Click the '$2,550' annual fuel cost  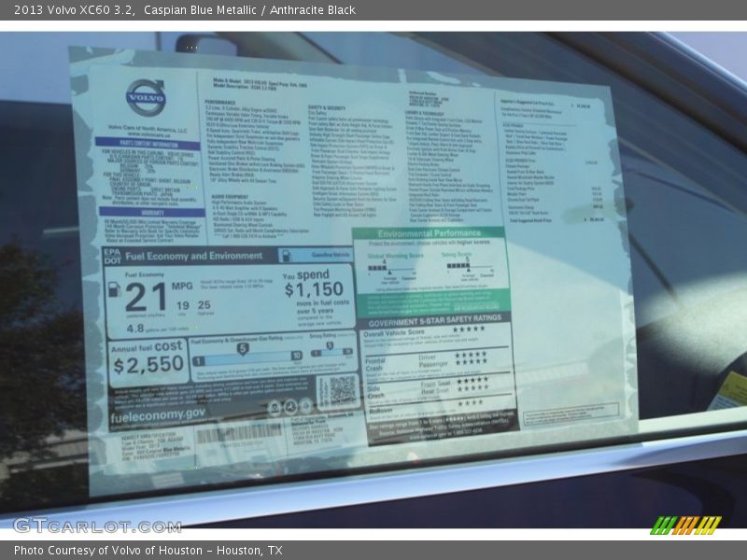pos(148,365)
